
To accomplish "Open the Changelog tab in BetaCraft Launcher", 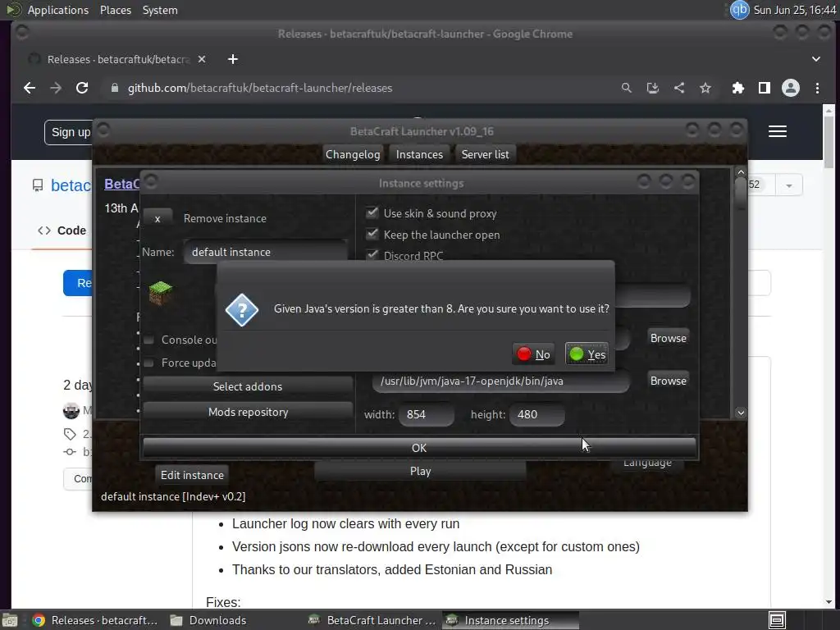I will (x=353, y=154).
